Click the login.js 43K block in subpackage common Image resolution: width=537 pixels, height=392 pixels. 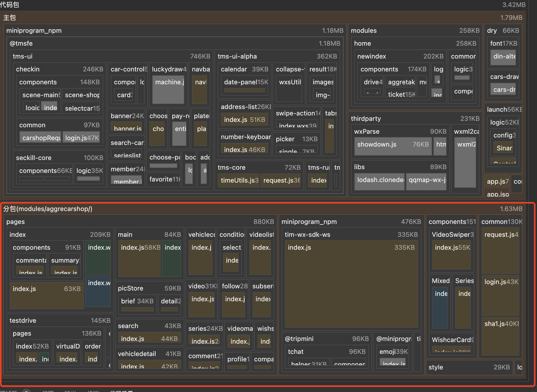click(x=500, y=295)
